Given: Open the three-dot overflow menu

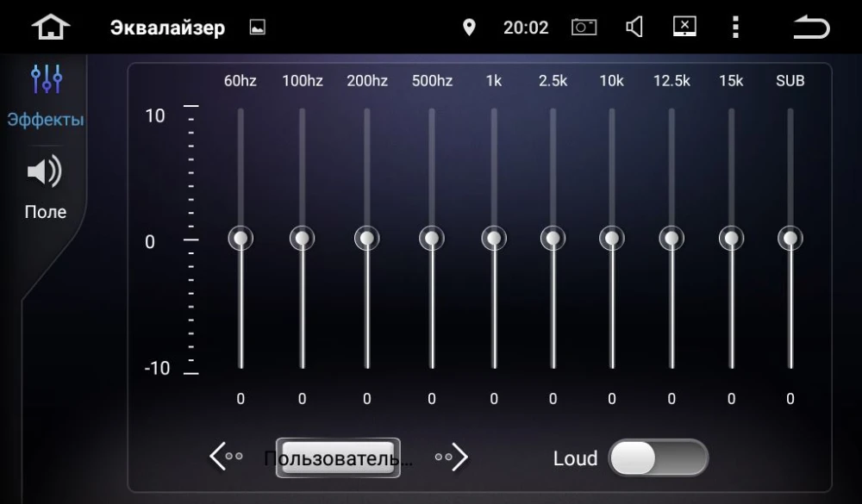Looking at the screenshot, I should [735, 27].
